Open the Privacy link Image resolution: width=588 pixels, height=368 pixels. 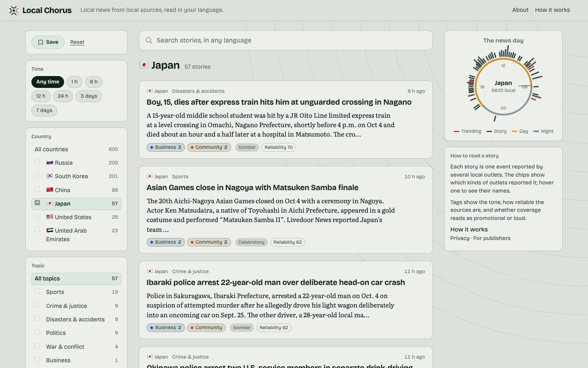(x=460, y=238)
